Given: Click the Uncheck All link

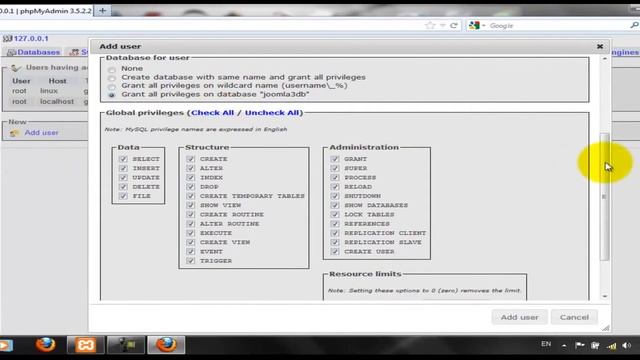Looking at the screenshot, I should coord(272,113).
